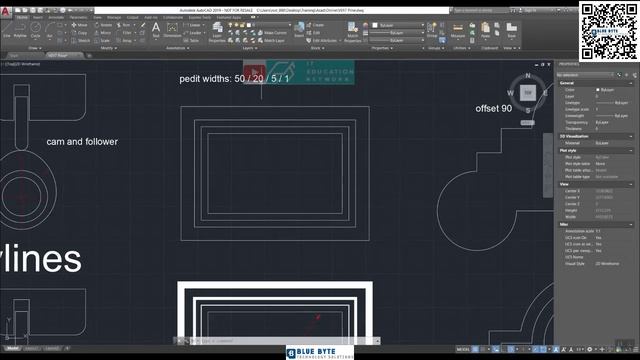
Task: Activate the Fillet command
Action: [x=124, y=33]
